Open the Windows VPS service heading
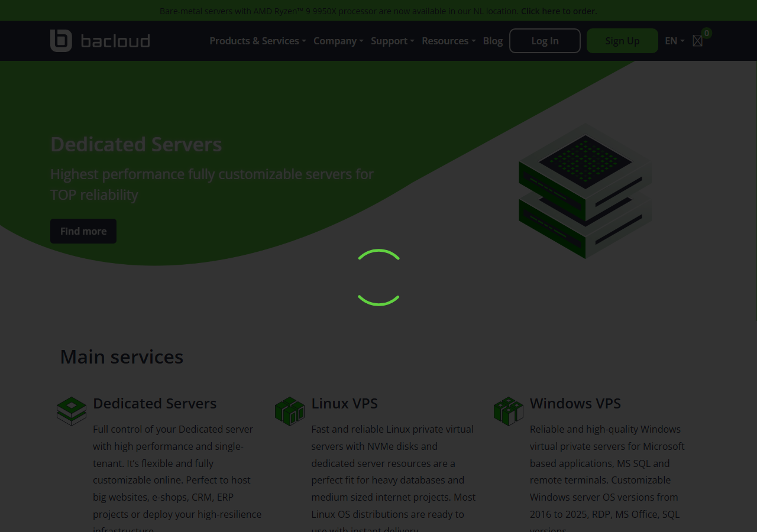Viewport: 757px width, 532px height. (575, 403)
